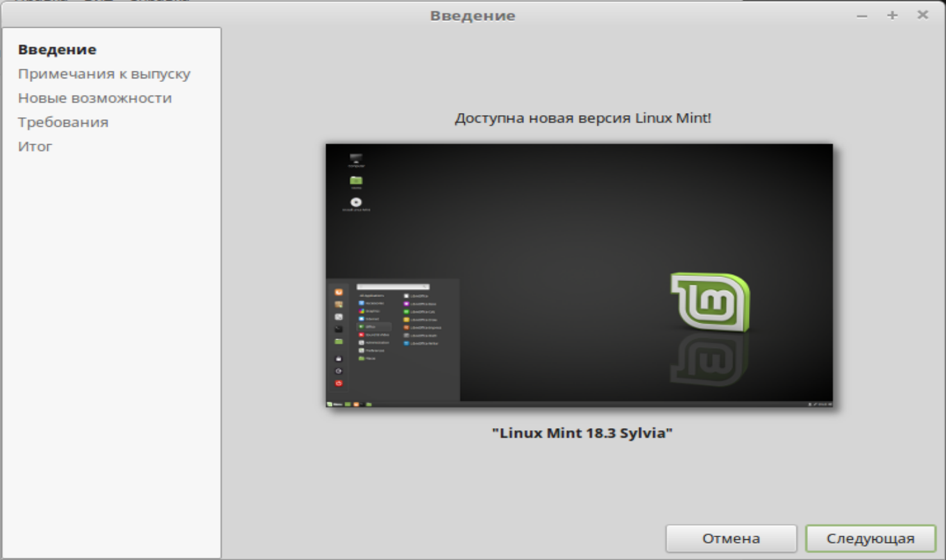Open the Files icon in the Mint menu sidebar
This screenshot has width=946, height=560.
pos(338,341)
